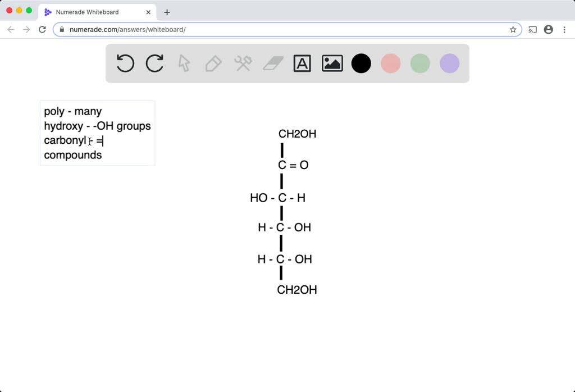The height and width of the screenshot is (392, 575).
Task: Choose the purple color swatch
Action: pos(450,63)
